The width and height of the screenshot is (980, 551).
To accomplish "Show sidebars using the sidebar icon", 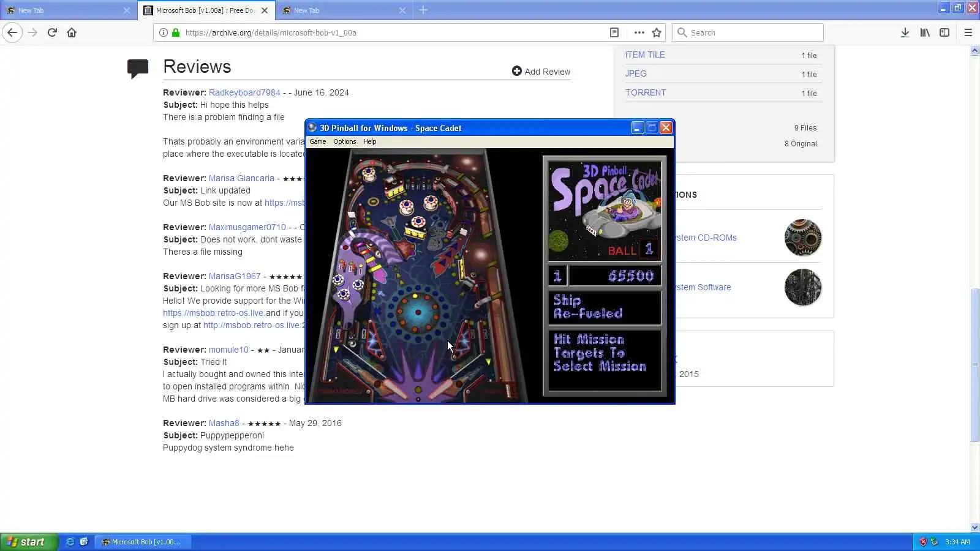I will pos(944,32).
